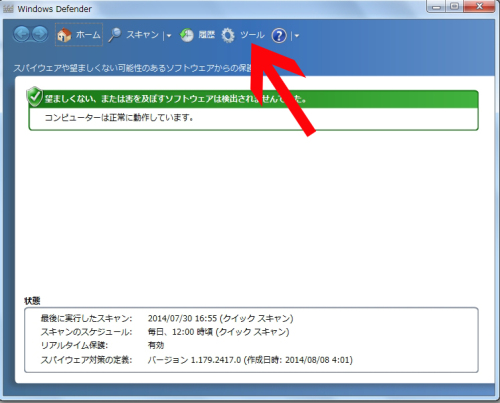Image resolution: width=500 pixels, height=403 pixels.
Task: Open the dropdown arrow beside スキャン
Action: (169, 36)
